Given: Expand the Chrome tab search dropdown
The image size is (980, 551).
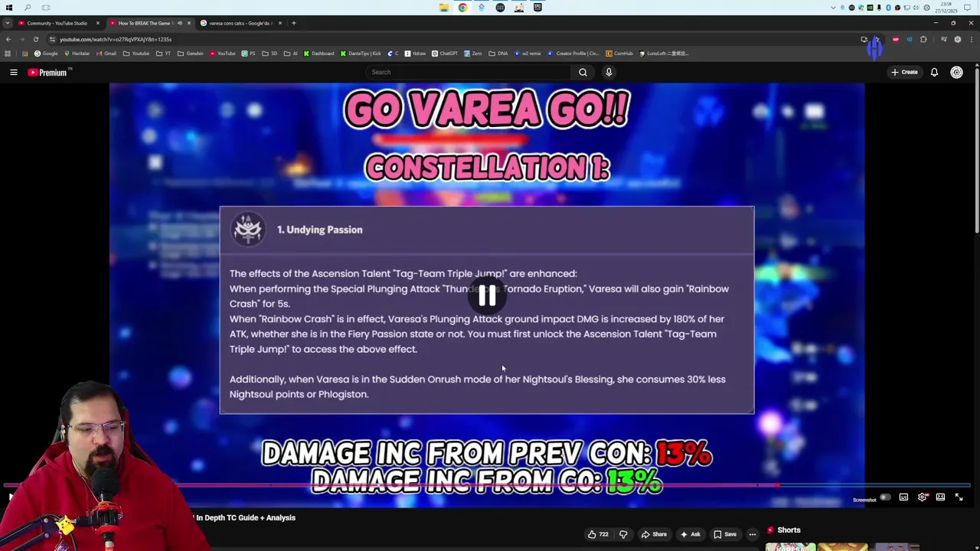Looking at the screenshot, I should click(8, 23).
